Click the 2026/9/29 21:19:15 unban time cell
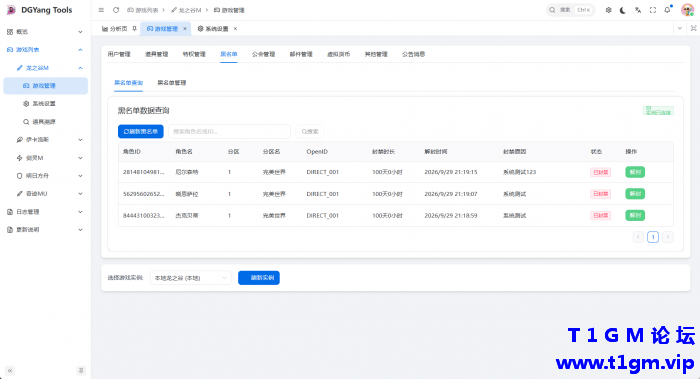 (450, 172)
